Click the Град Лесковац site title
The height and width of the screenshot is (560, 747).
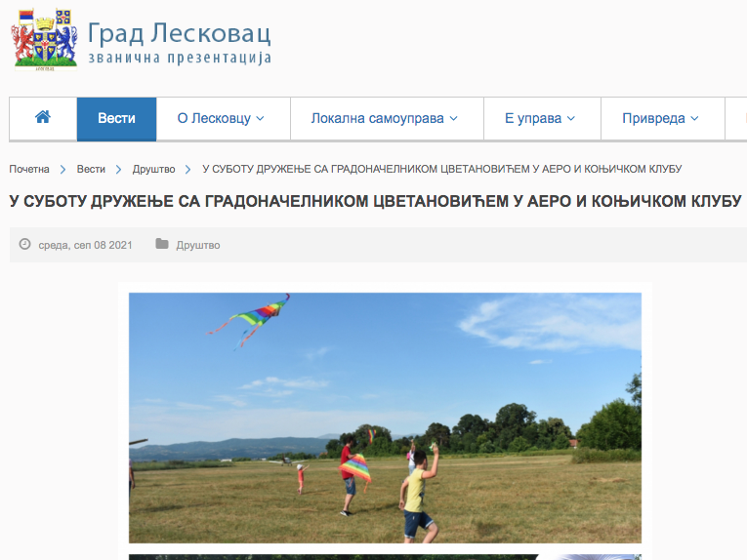click(179, 33)
